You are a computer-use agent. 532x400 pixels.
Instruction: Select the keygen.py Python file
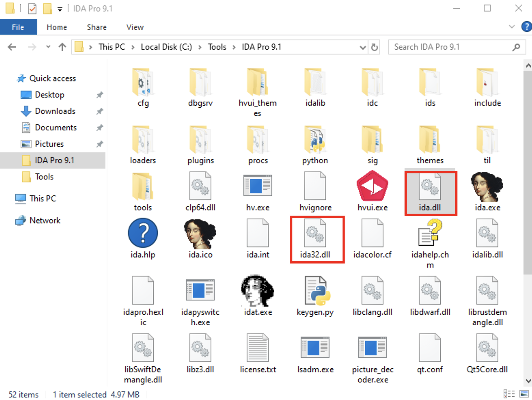315,296
